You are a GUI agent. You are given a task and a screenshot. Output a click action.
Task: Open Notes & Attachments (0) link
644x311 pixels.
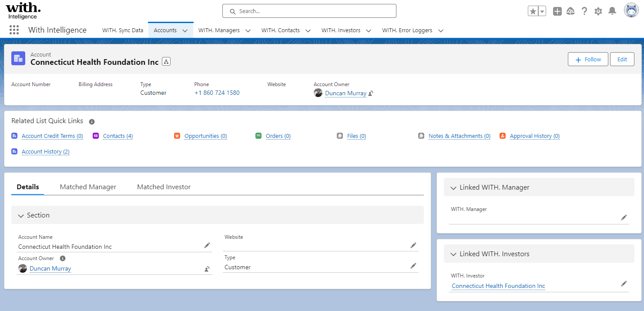[x=460, y=136]
